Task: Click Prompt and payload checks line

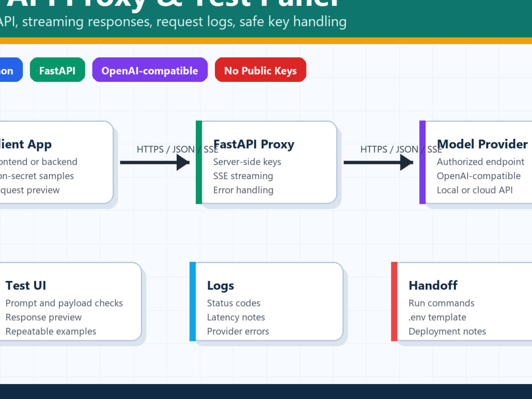Action: pyautogui.click(x=64, y=303)
